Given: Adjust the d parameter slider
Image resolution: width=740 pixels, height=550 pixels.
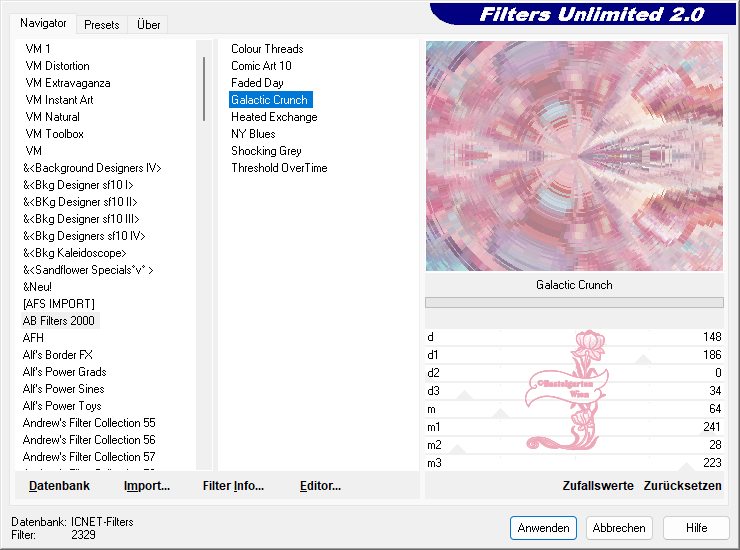Looking at the screenshot, I should coord(574,337).
